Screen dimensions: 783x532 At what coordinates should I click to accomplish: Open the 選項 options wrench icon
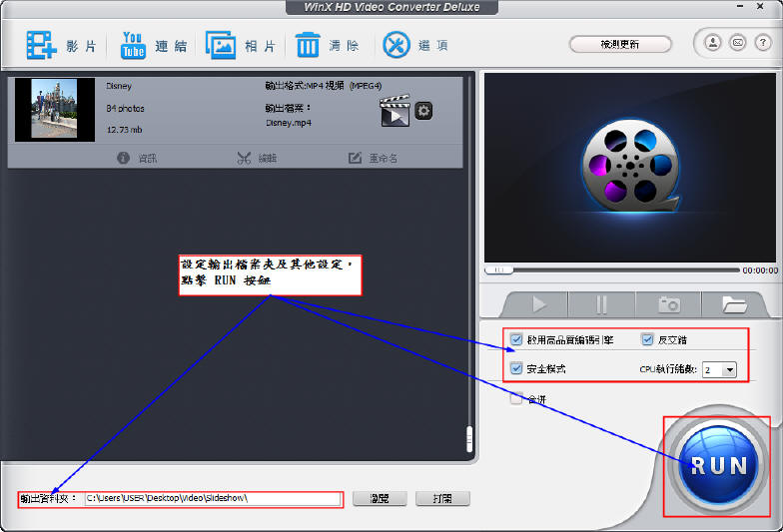[x=396, y=45]
